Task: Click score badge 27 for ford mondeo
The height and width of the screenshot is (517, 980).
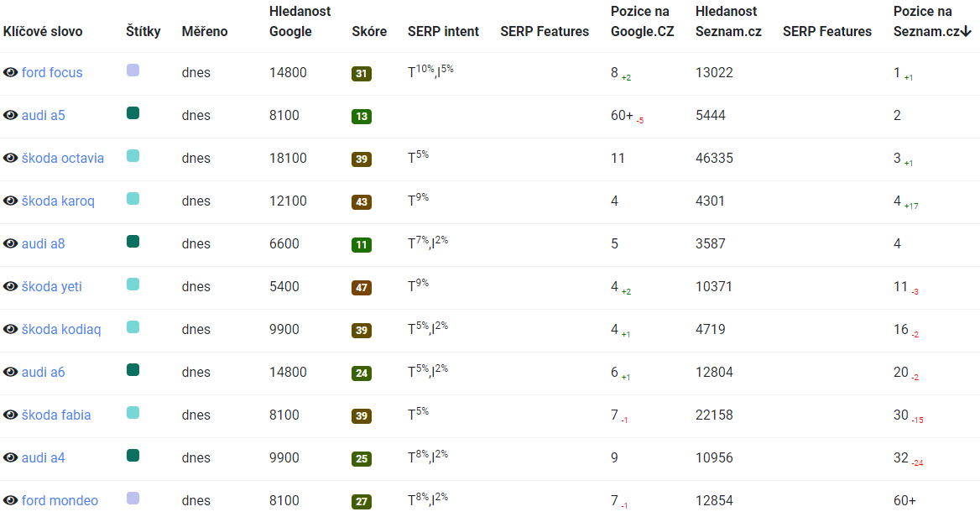Action: 362,502
